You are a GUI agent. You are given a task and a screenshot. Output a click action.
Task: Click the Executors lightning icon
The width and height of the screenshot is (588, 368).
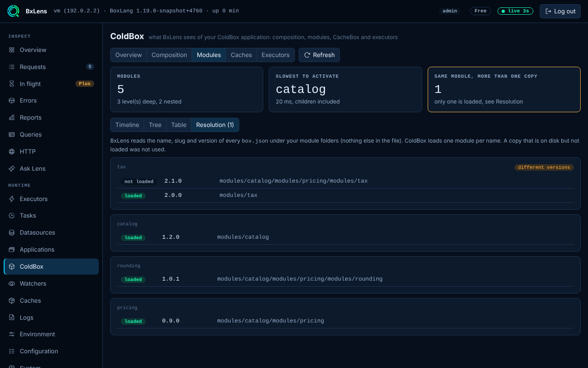point(12,199)
